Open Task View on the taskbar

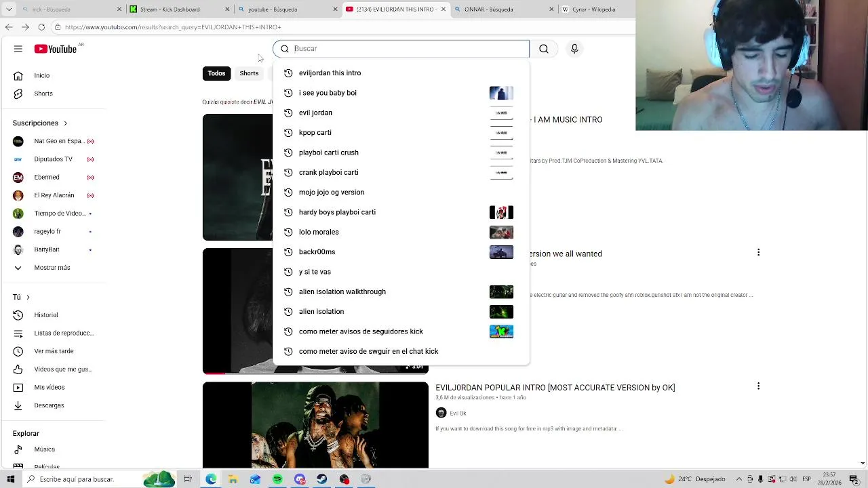click(x=188, y=479)
